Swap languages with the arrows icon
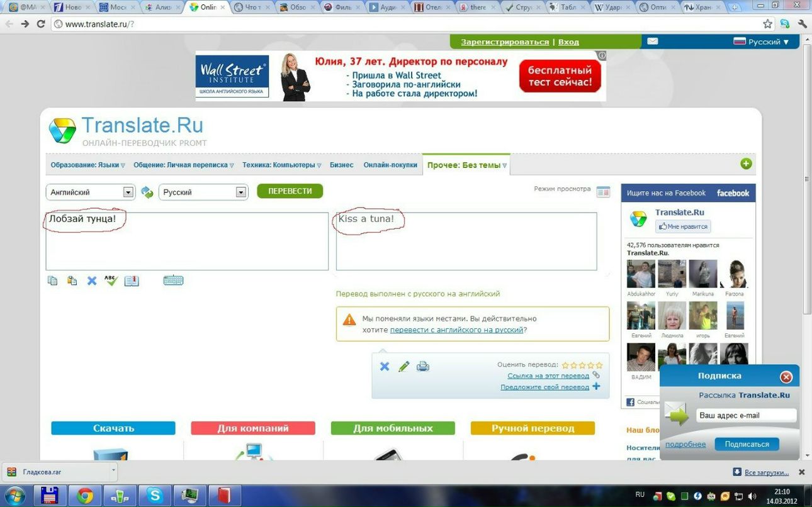The image size is (812, 507). point(147,192)
